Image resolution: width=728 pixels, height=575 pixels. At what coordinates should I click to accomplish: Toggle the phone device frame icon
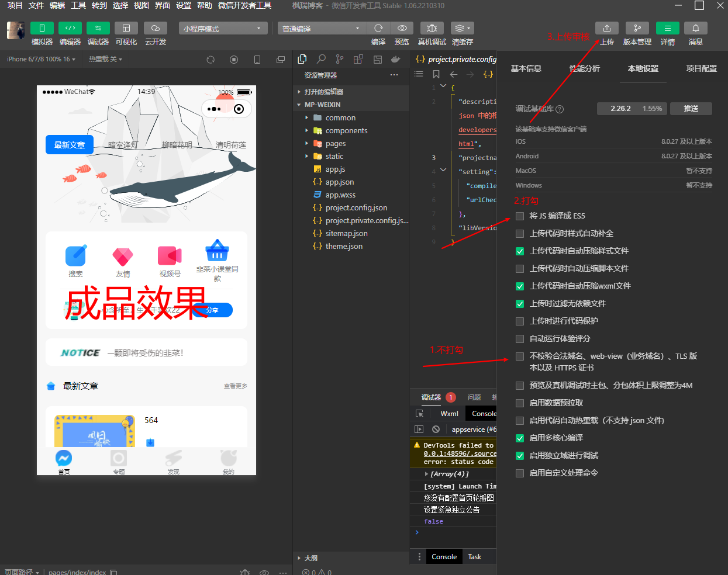(x=257, y=60)
